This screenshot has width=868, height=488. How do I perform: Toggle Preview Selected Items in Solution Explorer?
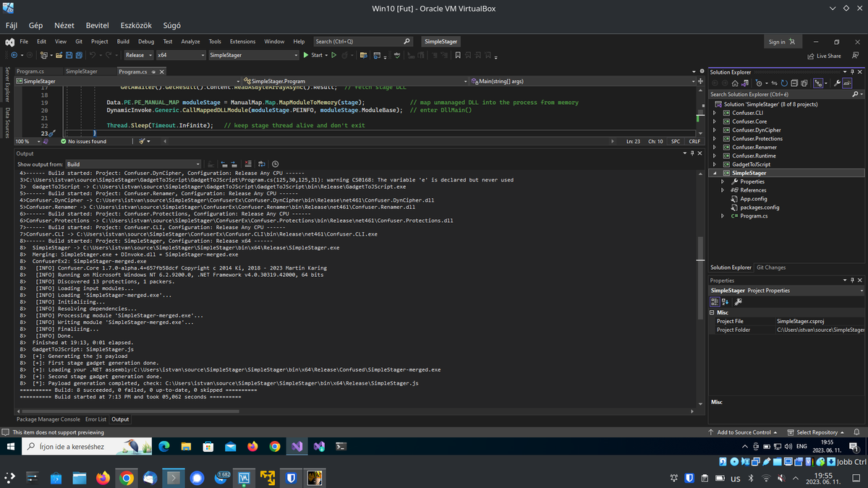click(847, 83)
